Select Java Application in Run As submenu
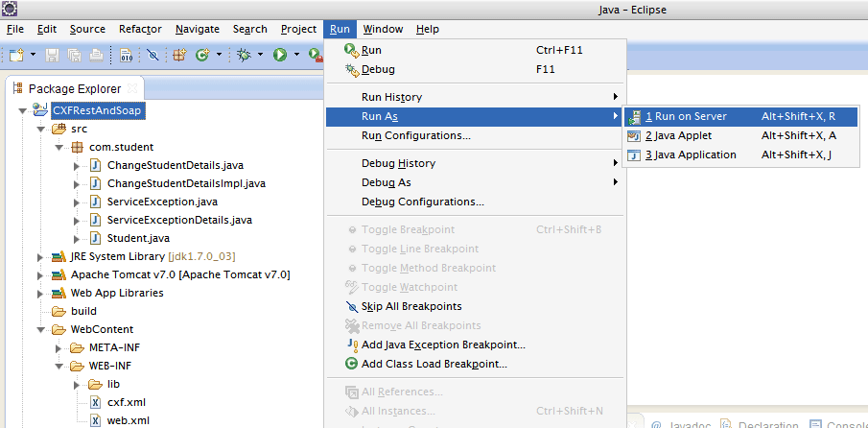This screenshot has height=428, width=868. pos(691,155)
